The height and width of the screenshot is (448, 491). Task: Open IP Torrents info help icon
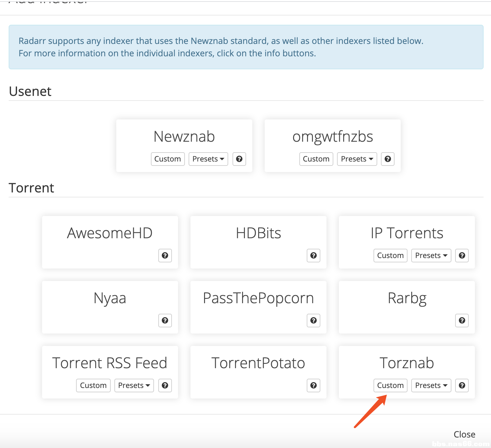(462, 256)
